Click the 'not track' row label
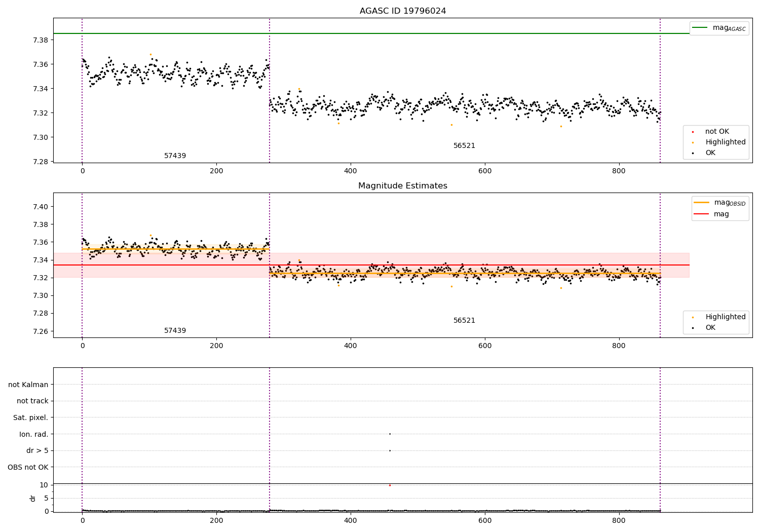The image size is (760, 532). pyautogui.click(x=32, y=401)
